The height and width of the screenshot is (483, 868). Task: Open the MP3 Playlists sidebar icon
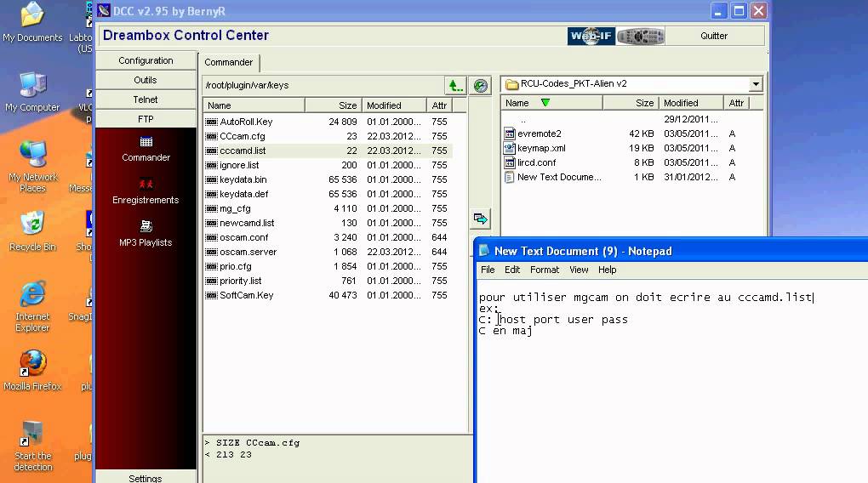click(146, 226)
